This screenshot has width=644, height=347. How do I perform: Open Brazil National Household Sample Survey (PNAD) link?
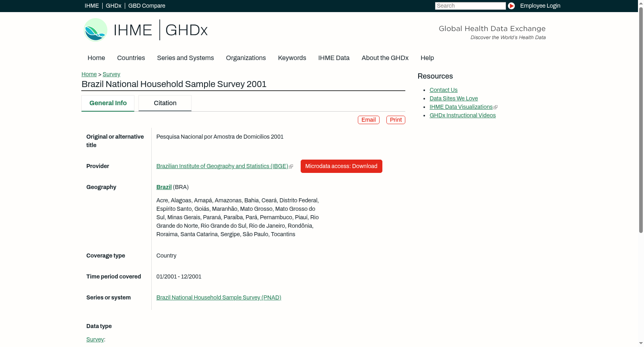(219, 297)
